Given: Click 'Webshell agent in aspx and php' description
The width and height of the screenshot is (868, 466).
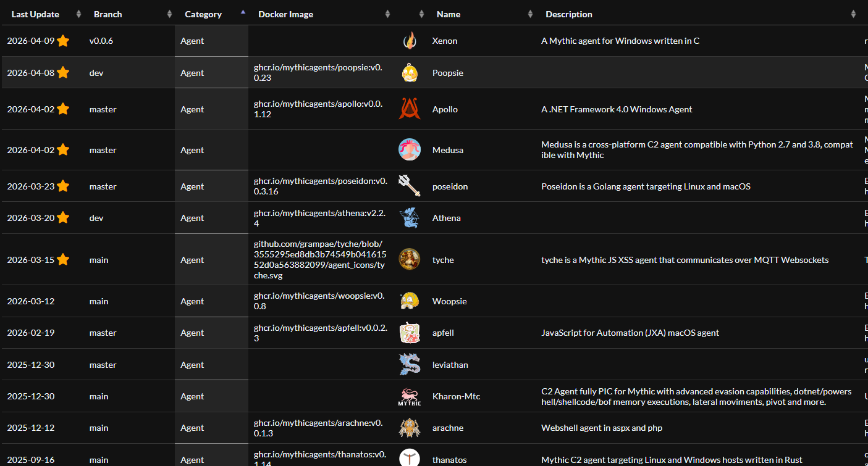Looking at the screenshot, I should tap(602, 428).
